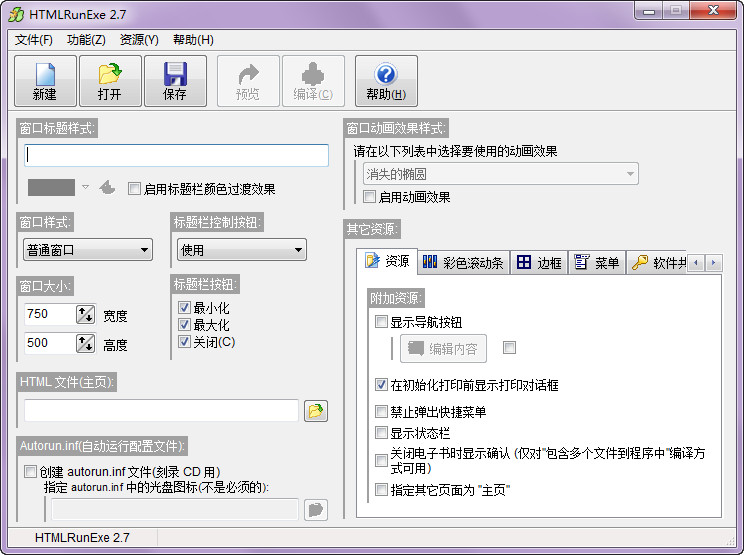744x555 pixels.
Task: Save project using 保存 floppy icon
Action: pyautogui.click(x=175, y=81)
